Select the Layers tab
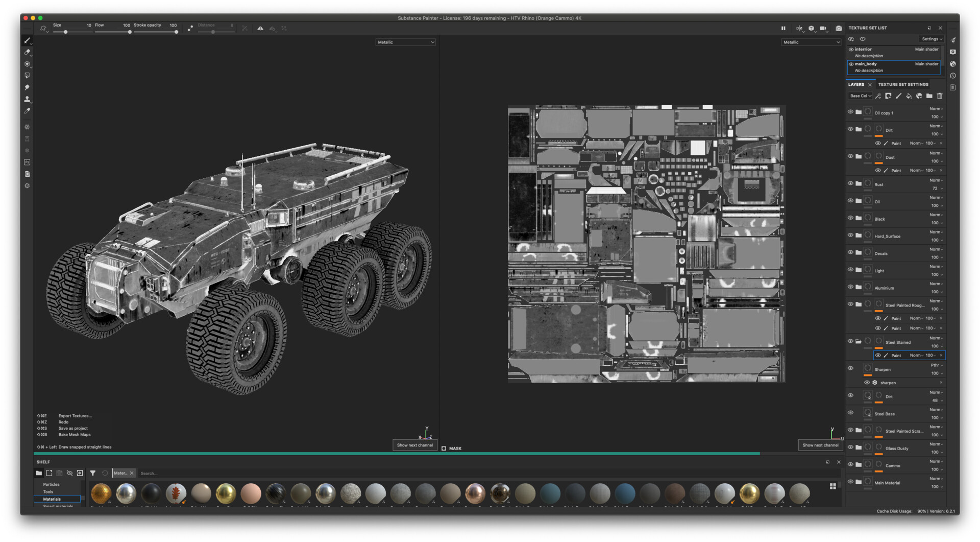The height and width of the screenshot is (542, 980). point(856,84)
